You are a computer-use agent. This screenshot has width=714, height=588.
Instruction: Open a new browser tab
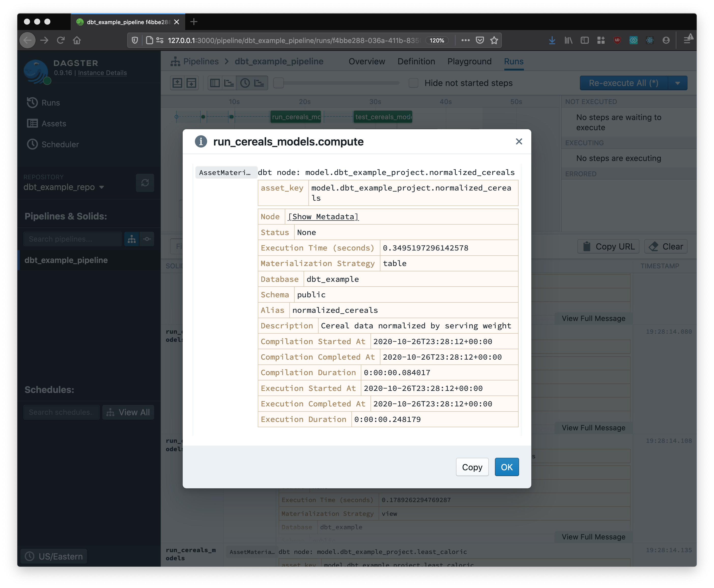tap(194, 22)
